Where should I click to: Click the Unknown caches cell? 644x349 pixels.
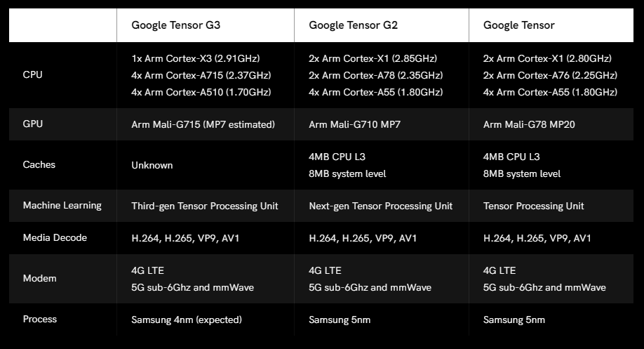click(152, 165)
